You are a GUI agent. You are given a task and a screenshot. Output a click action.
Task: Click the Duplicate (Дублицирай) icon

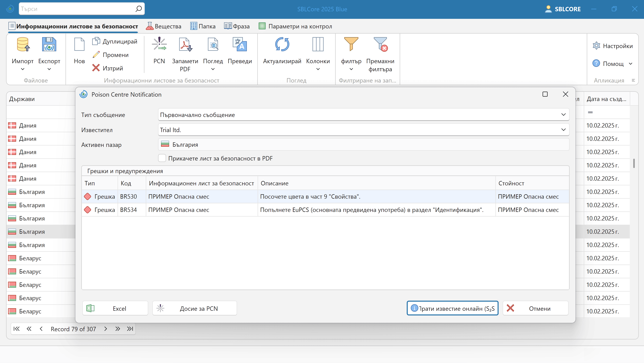[x=96, y=41]
